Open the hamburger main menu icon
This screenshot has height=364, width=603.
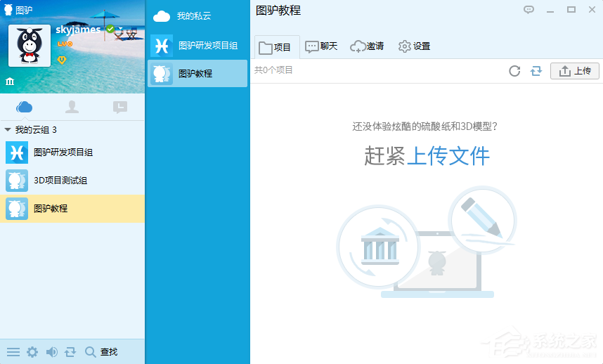13,351
